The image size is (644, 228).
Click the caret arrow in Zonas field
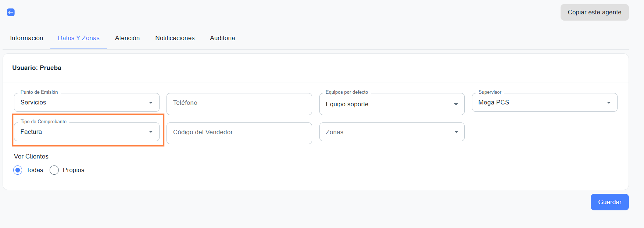tap(456, 132)
